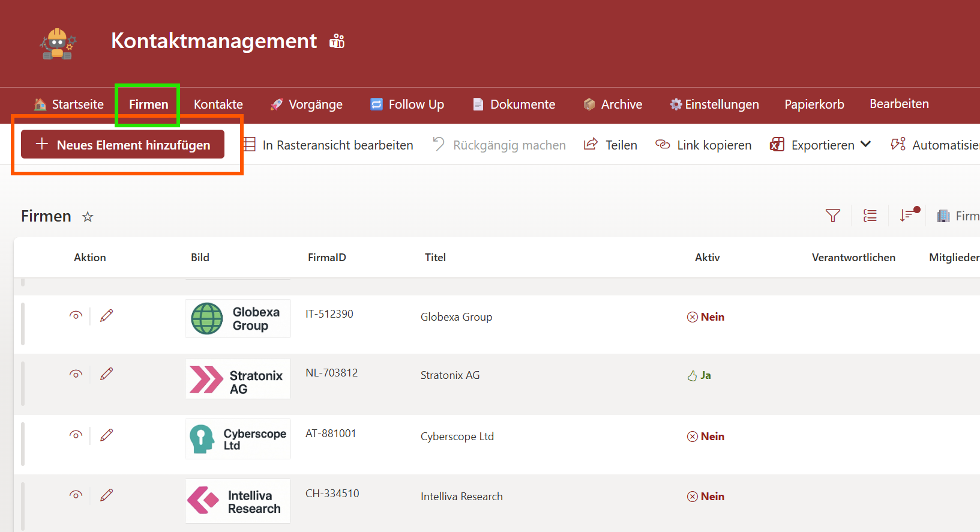The height and width of the screenshot is (532, 980).
Task: Click Neues Element hinzufügen button
Action: (123, 145)
